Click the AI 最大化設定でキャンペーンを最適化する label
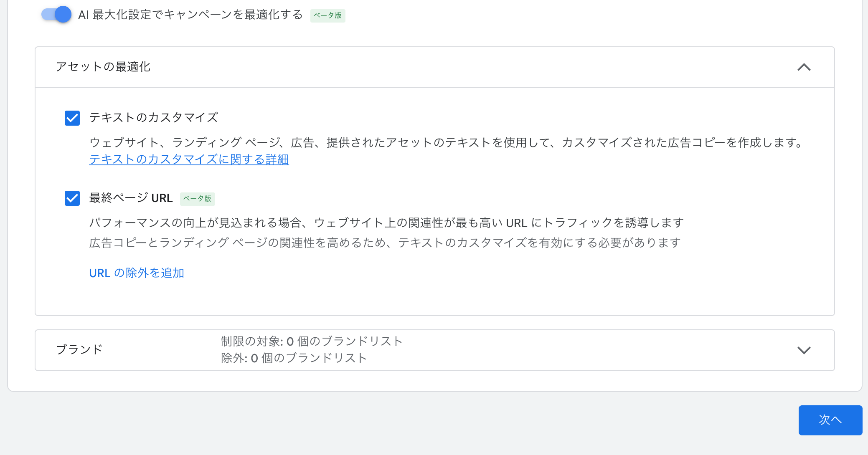The image size is (868, 455). (190, 15)
